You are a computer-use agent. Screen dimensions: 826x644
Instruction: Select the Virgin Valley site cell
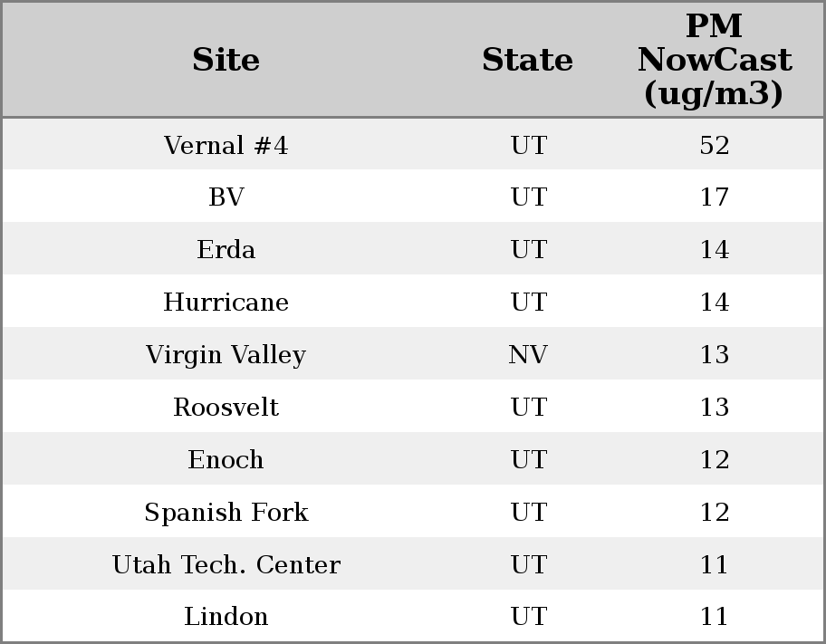pos(226,355)
